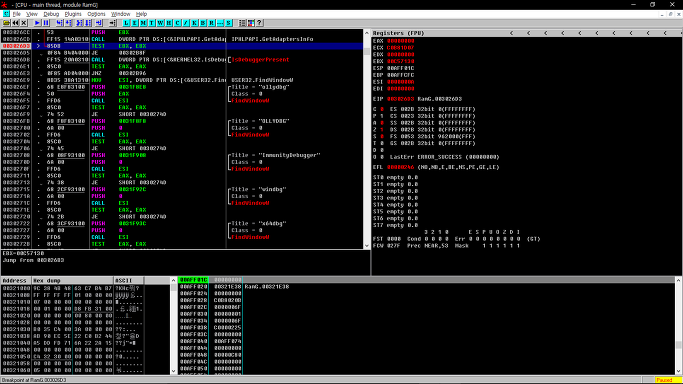Select the stack entry RanG.00321E38
This screenshot has height=384, width=683.
coord(267,287)
